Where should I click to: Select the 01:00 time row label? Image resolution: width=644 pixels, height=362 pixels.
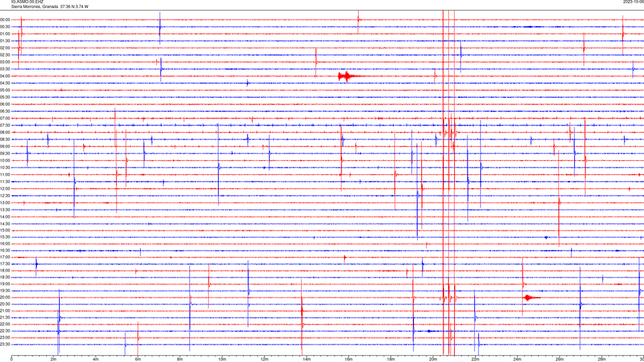(x=5, y=34)
